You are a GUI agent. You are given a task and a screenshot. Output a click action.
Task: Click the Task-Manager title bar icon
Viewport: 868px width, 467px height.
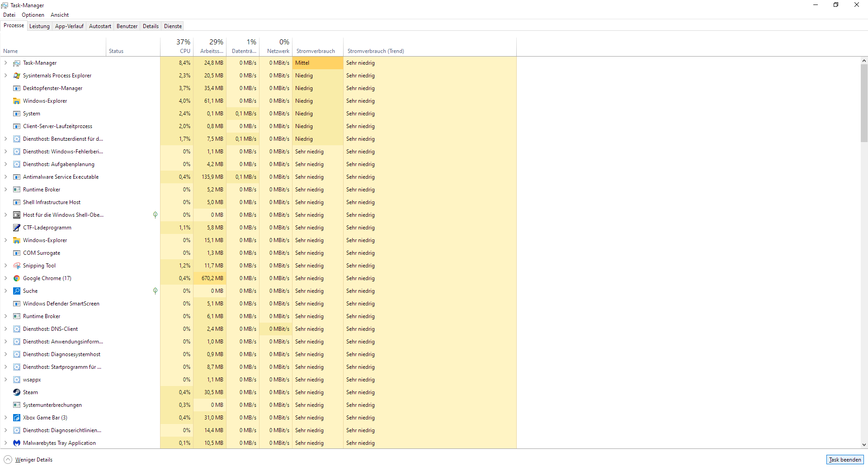(x=5, y=5)
